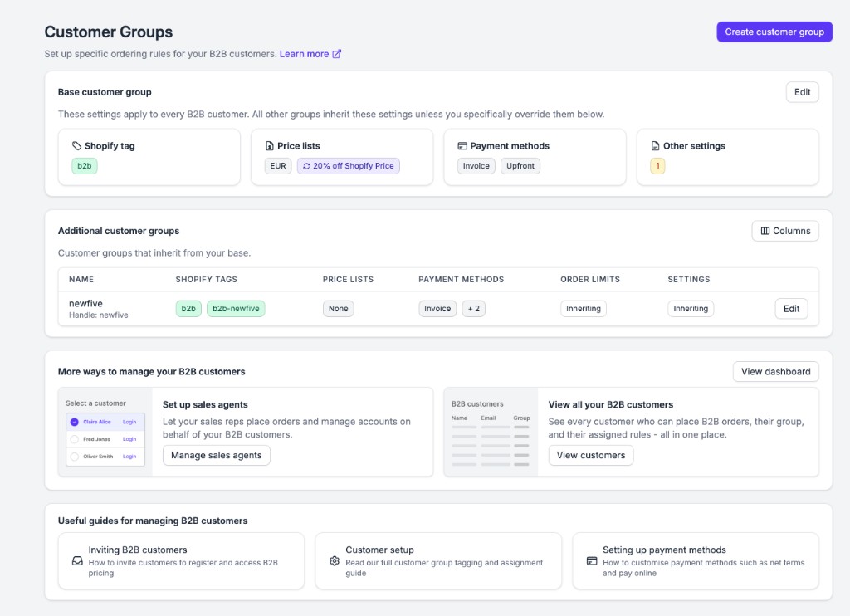Viewport: 850px width, 616px height.
Task: Click Login next to Oliver Smith
Action: pyautogui.click(x=129, y=457)
